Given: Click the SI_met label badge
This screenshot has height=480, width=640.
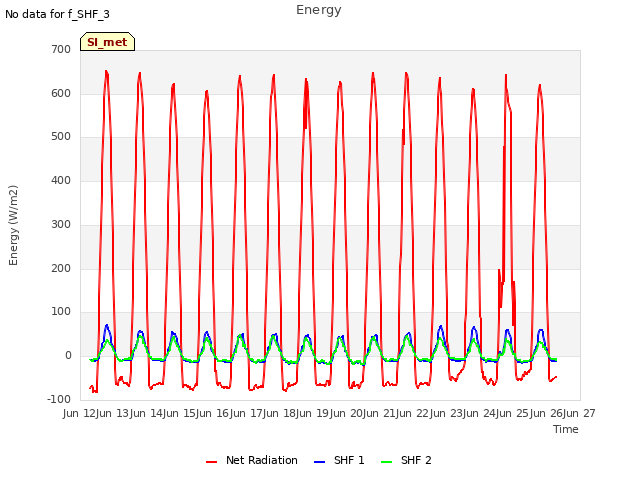Looking at the screenshot, I should pyautogui.click(x=107, y=42).
